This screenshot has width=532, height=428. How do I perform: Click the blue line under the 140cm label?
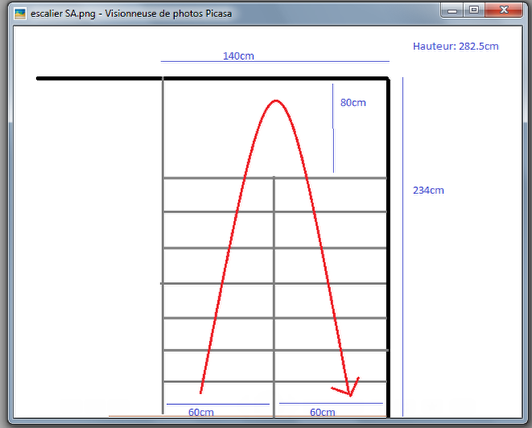(275, 62)
